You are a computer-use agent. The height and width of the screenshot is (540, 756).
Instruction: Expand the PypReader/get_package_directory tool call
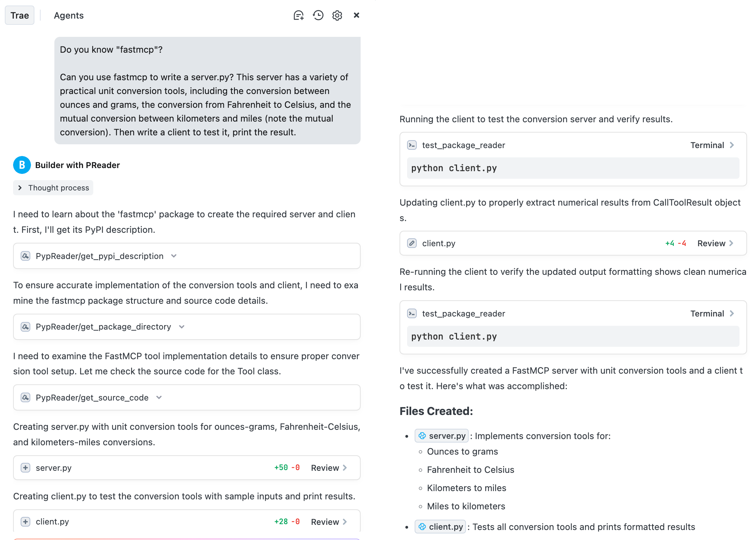tap(182, 327)
